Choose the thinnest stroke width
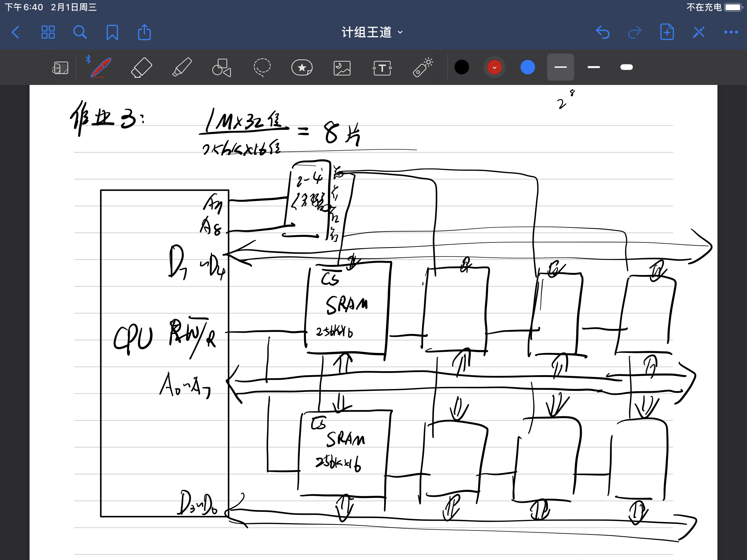Screen dimensions: 747x560 pyautogui.click(x=560, y=67)
